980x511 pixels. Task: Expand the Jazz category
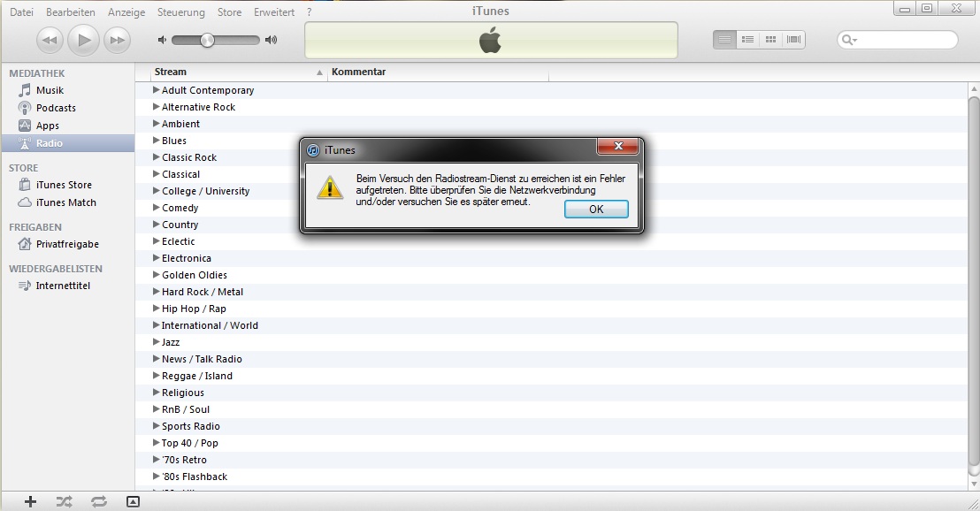pos(157,342)
